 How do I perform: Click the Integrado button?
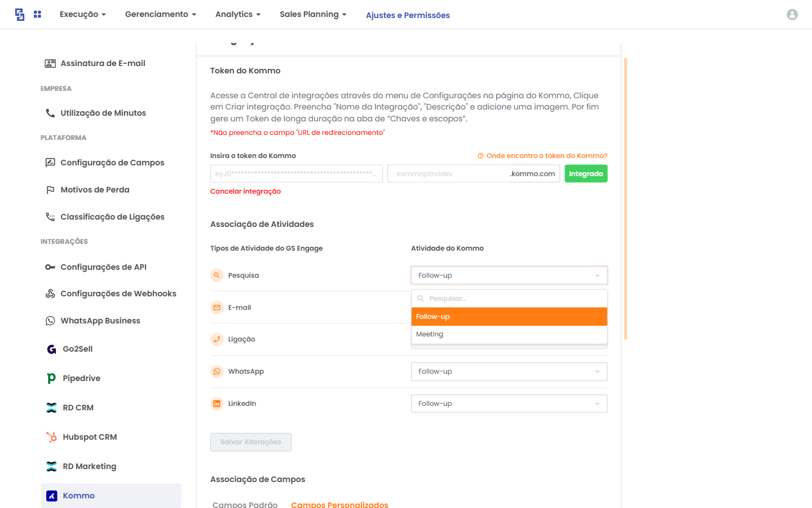click(x=586, y=173)
